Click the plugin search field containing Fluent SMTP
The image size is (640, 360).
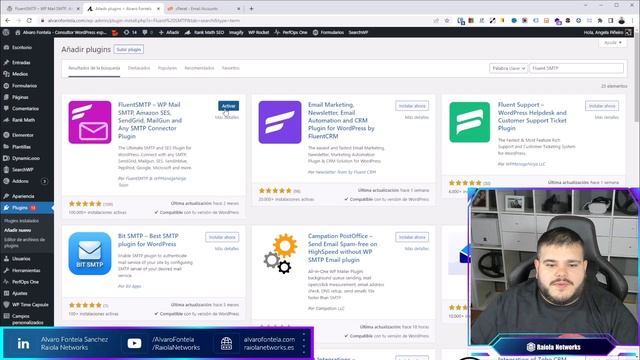pyautogui.click(x=576, y=68)
